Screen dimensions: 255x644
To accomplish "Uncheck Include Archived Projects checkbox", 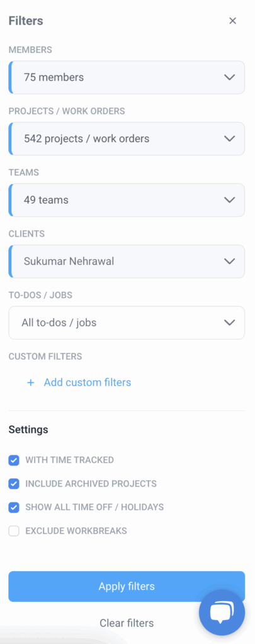I will click(x=14, y=484).
